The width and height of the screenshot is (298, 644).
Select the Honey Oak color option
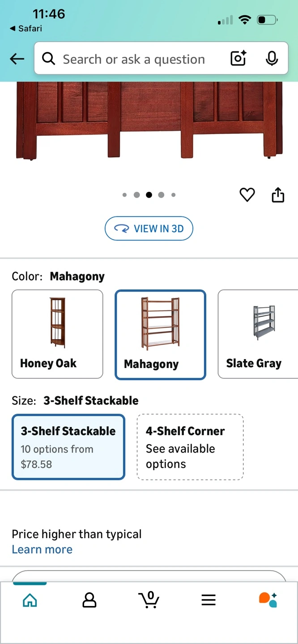57,334
